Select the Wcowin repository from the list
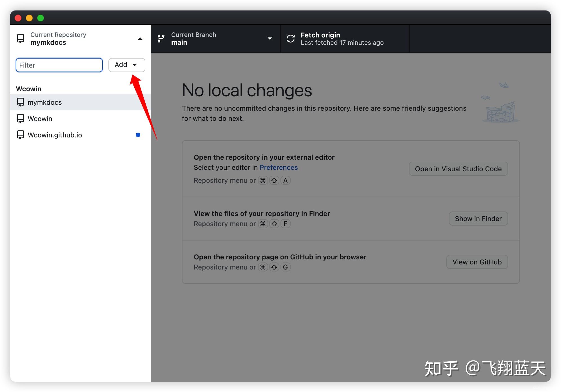 pos(40,118)
